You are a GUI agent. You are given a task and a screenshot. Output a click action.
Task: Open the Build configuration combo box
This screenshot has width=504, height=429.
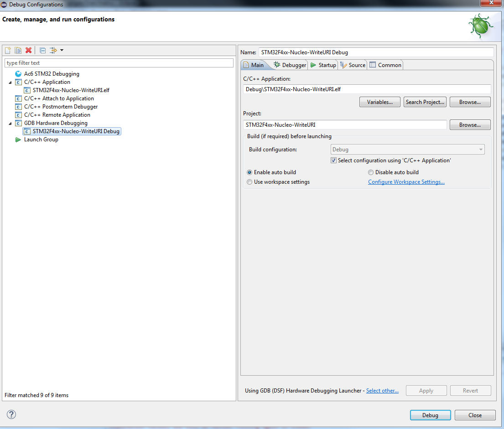click(407, 150)
